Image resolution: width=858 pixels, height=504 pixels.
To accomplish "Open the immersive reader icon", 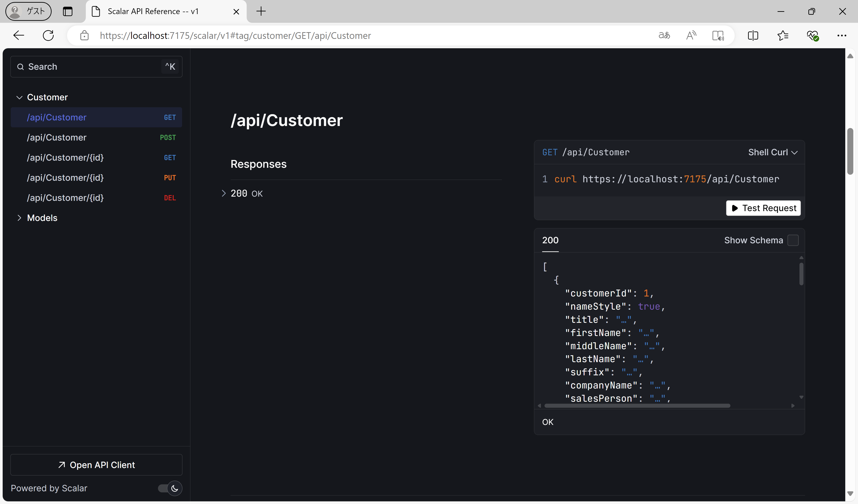I will click(x=718, y=36).
